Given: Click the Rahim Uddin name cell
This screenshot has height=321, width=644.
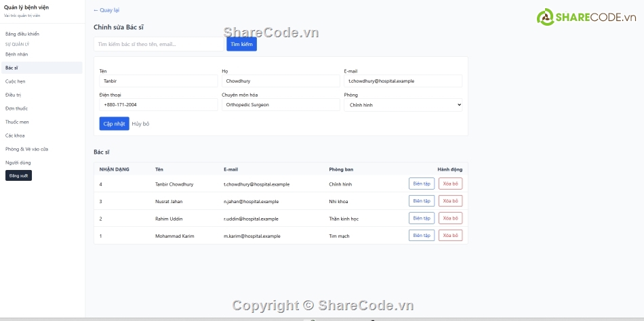Looking at the screenshot, I should pyautogui.click(x=169, y=219).
